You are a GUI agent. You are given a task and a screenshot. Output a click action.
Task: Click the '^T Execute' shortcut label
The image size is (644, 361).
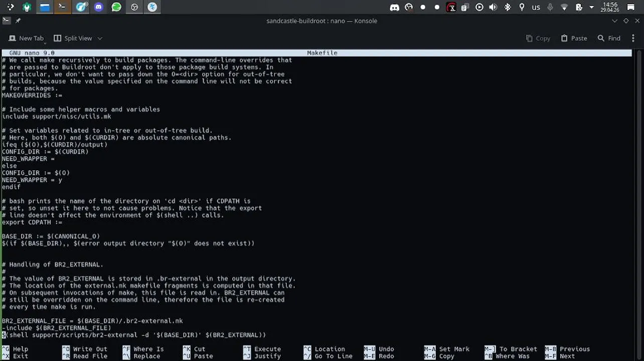pos(262,349)
